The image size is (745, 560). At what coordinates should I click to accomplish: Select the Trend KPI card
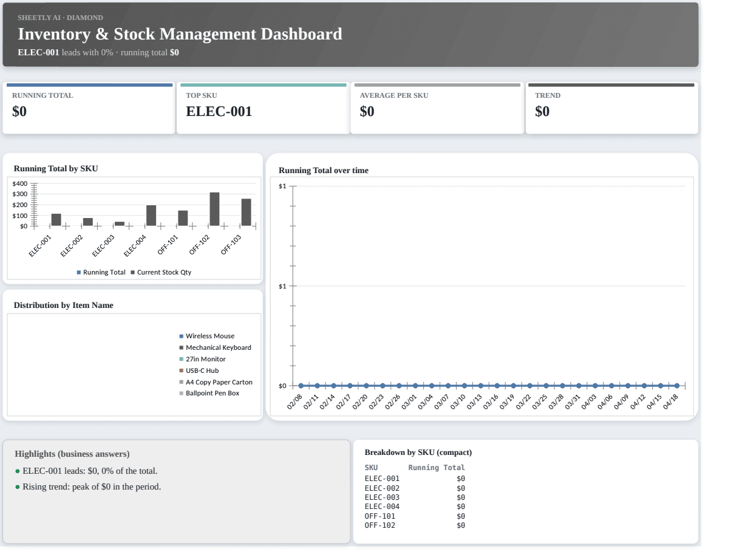click(x=611, y=108)
